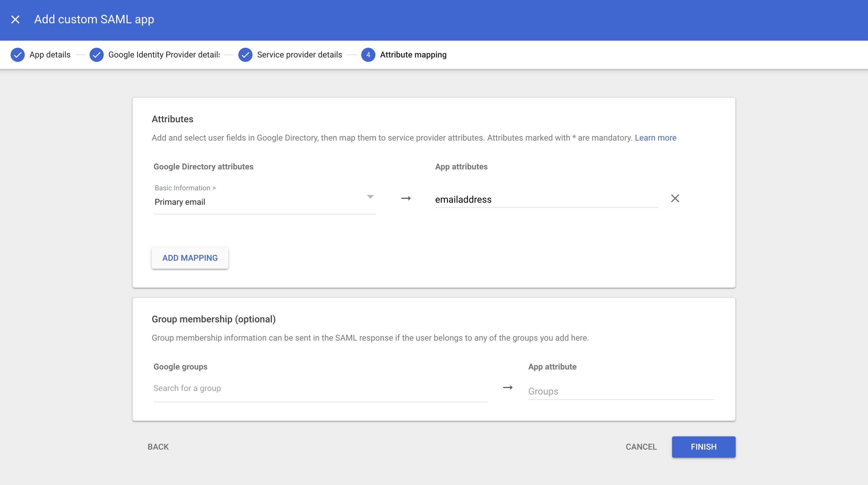868x485 pixels.
Task: Click the Group membership (optional) heading
Action: click(214, 319)
